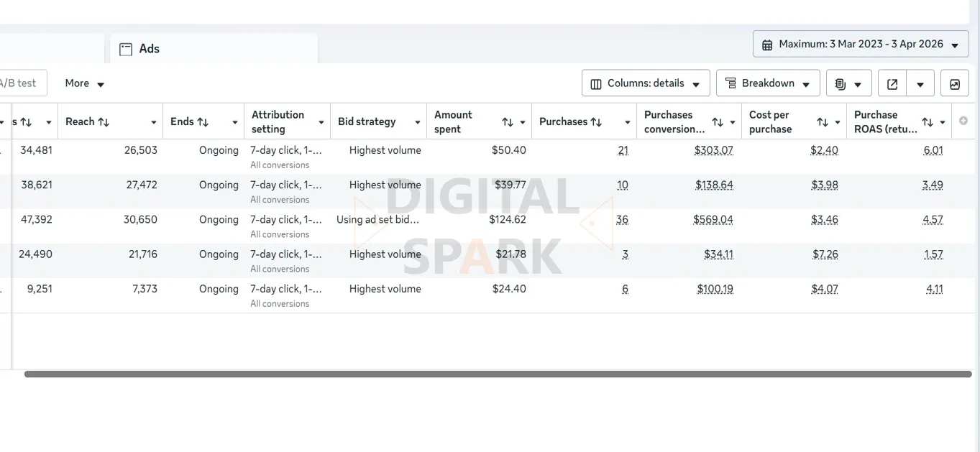Open the Breakdown dropdown

tap(768, 83)
